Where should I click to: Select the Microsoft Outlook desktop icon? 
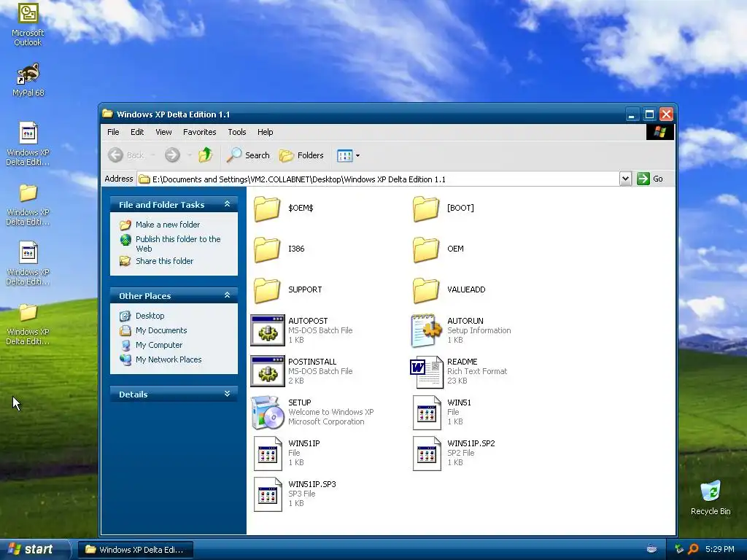click(x=28, y=24)
